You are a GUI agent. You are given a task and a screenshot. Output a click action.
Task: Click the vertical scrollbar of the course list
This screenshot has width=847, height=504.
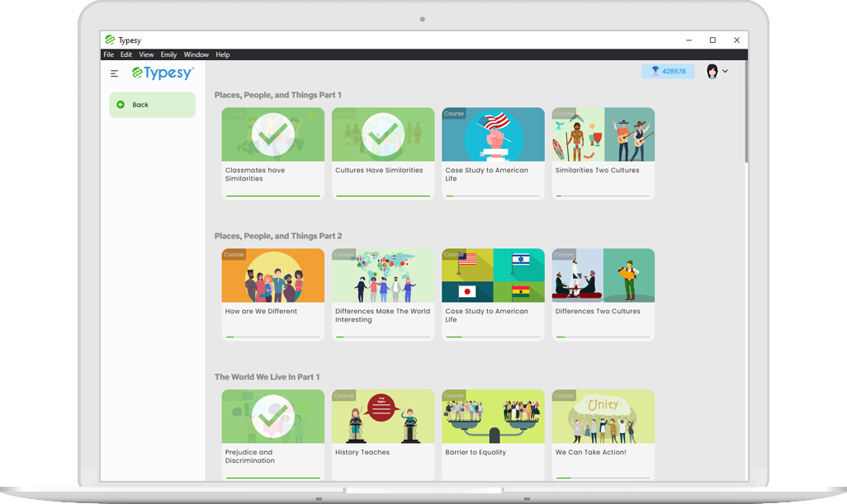[x=746, y=111]
